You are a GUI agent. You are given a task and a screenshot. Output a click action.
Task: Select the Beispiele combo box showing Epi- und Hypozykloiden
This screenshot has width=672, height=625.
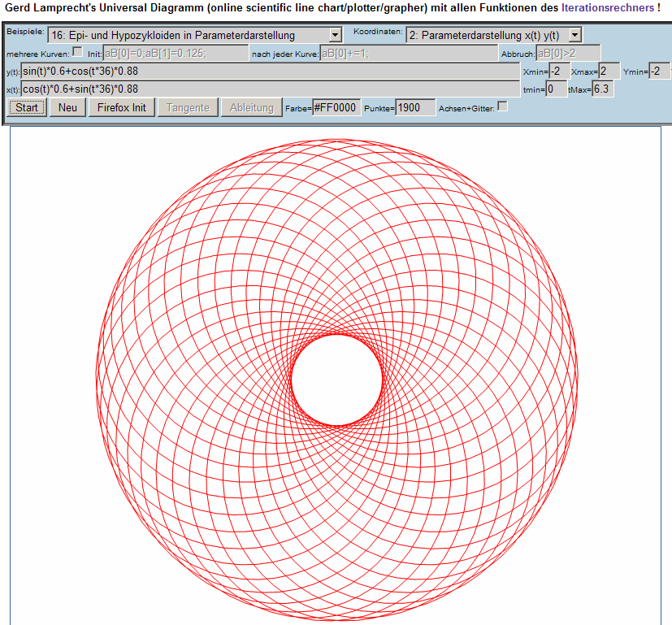point(195,35)
